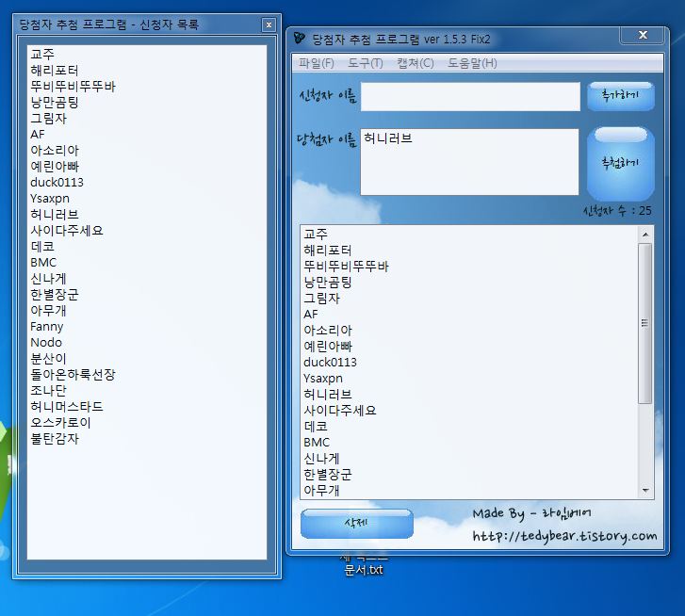
Task: Click duck0113 in 신청자 목록 window
Action: click(57, 183)
